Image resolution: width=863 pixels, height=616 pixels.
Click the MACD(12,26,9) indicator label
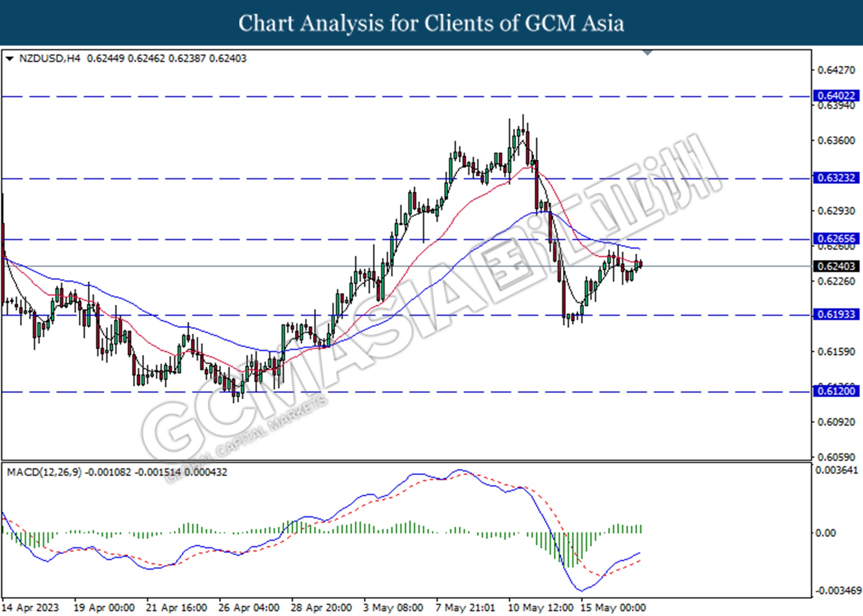(x=44, y=472)
